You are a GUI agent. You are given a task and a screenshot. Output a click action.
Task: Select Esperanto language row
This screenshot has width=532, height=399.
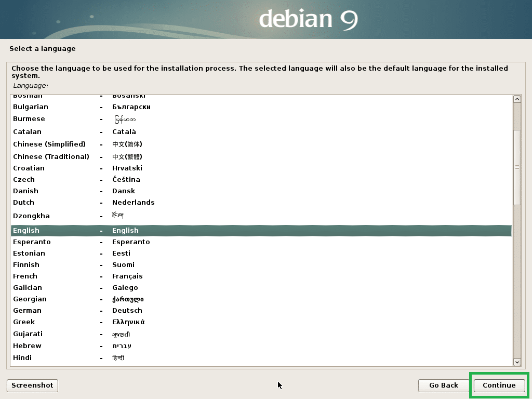click(261, 242)
